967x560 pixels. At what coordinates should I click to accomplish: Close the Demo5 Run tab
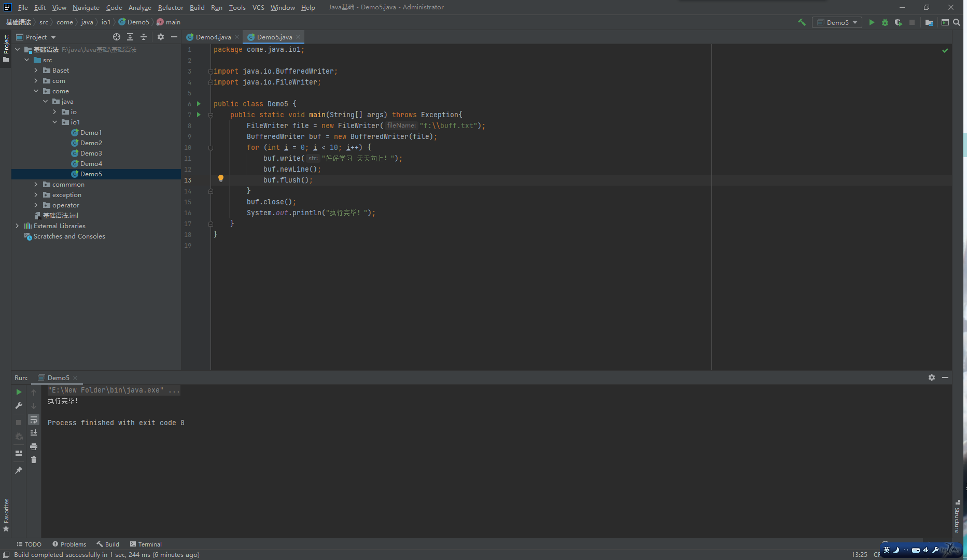click(x=75, y=377)
